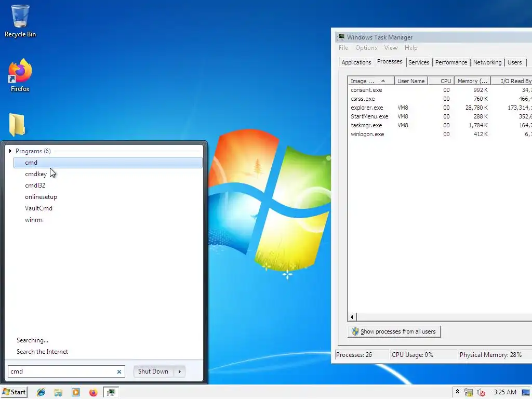Click into the cmd search field
532x399 pixels.
[x=62, y=371]
